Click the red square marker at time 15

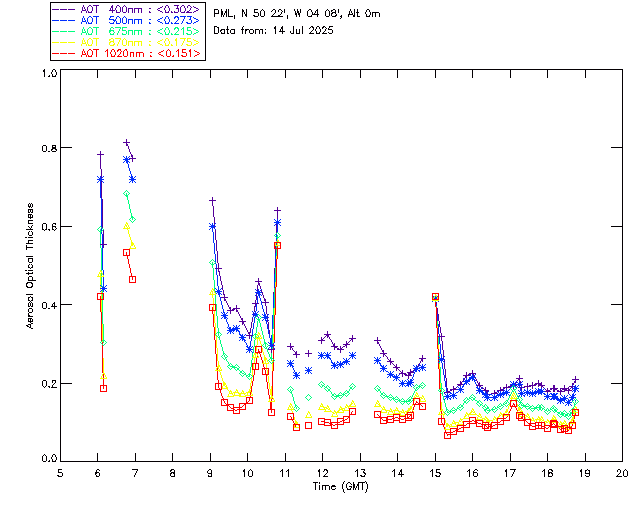click(436, 297)
